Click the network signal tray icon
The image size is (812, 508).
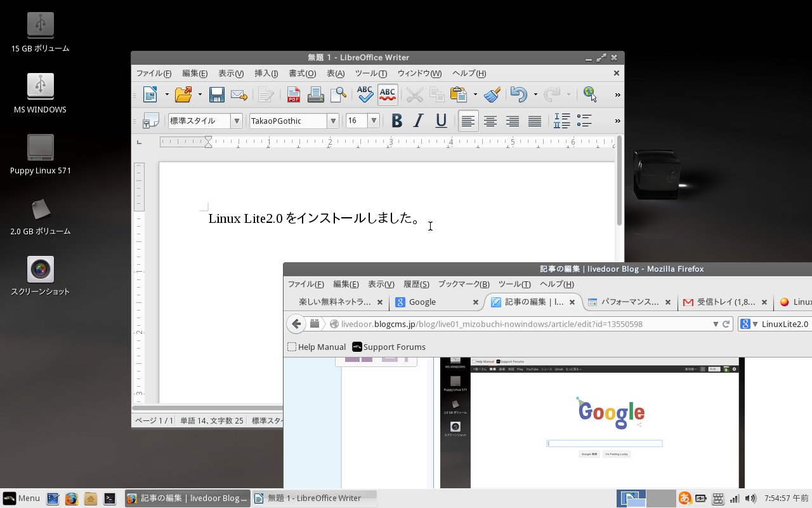(735, 498)
